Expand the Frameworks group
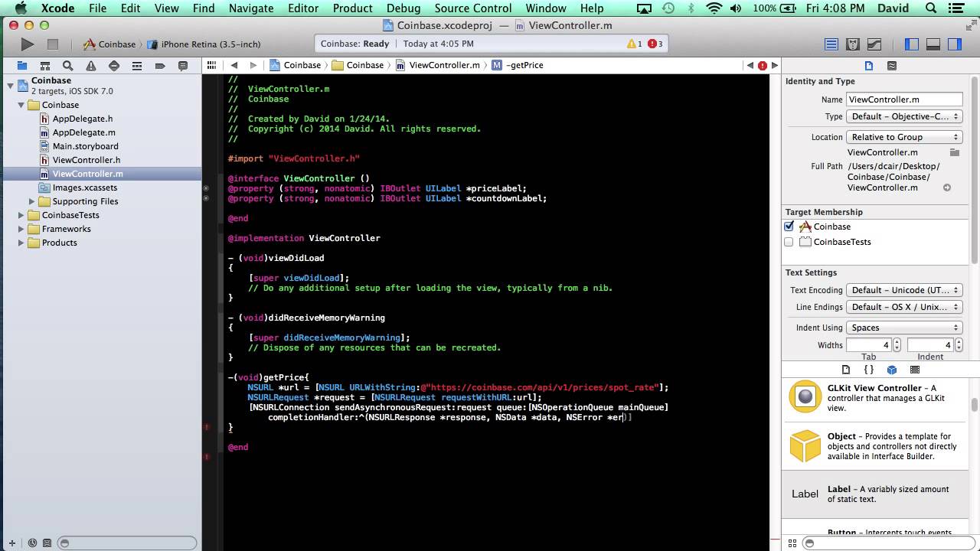 click(21, 229)
